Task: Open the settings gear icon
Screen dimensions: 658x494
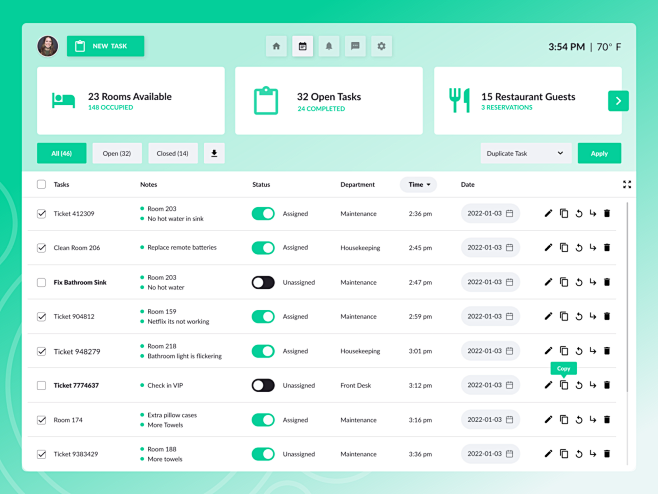Action: [x=381, y=46]
